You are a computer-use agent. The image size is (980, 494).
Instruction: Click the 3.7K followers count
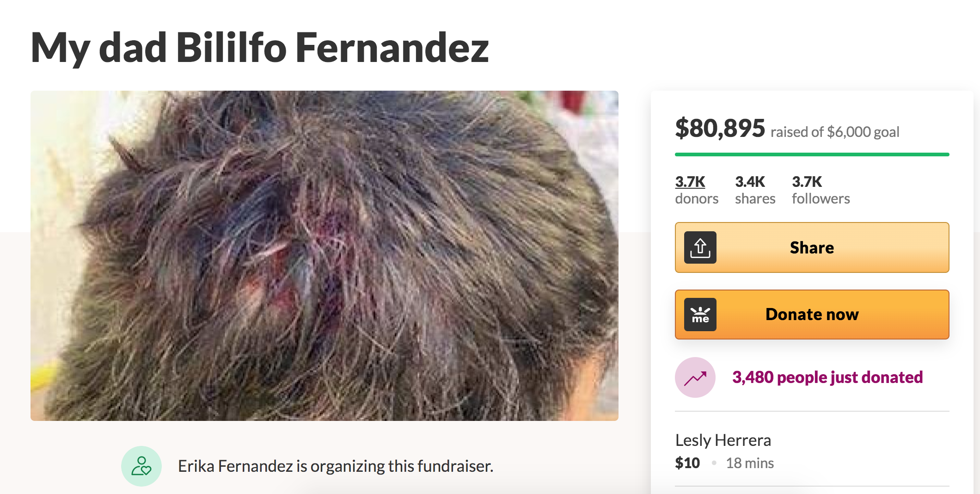pyautogui.click(x=807, y=182)
